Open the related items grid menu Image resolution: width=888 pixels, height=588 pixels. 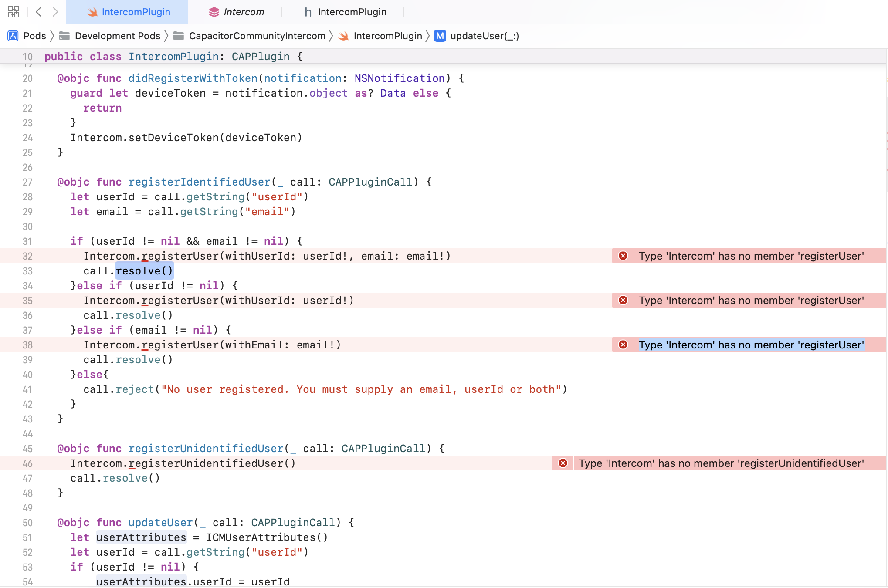pyautogui.click(x=14, y=12)
